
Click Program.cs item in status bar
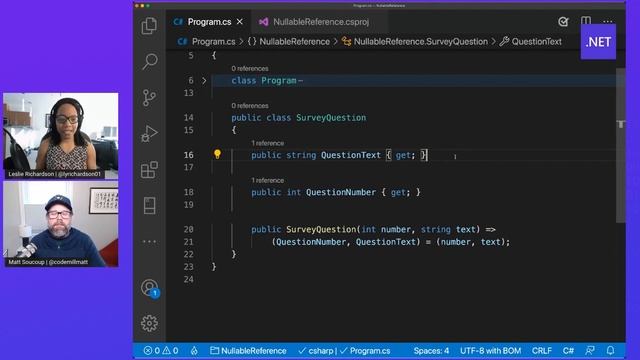[365, 351]
